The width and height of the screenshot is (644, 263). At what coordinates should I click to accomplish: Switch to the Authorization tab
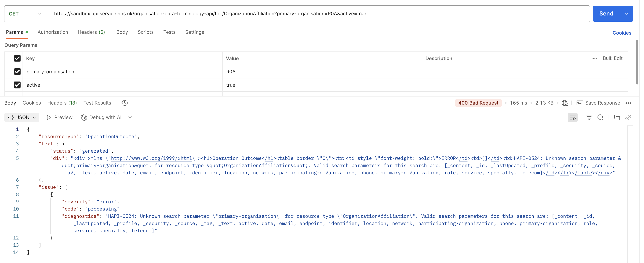[53, 32]
